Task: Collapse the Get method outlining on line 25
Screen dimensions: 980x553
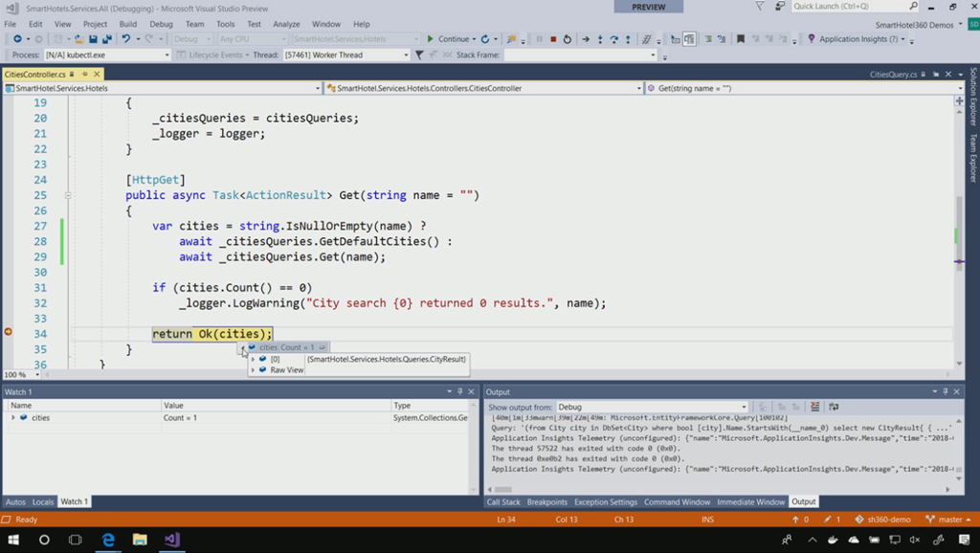Action: tap(68, 195)
